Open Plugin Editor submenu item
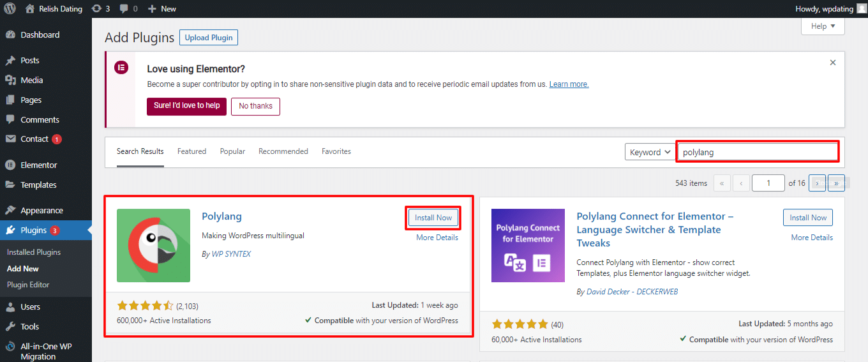The width and height of the screenshot is (868, 362). coord(28,285)
